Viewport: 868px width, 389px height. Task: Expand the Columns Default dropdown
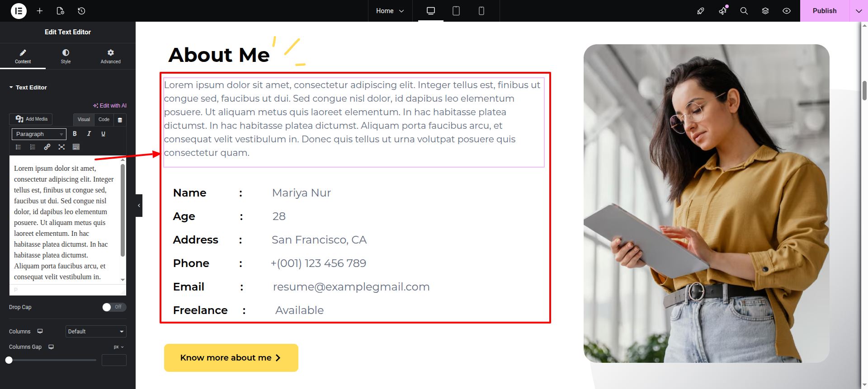click(96, 332)
